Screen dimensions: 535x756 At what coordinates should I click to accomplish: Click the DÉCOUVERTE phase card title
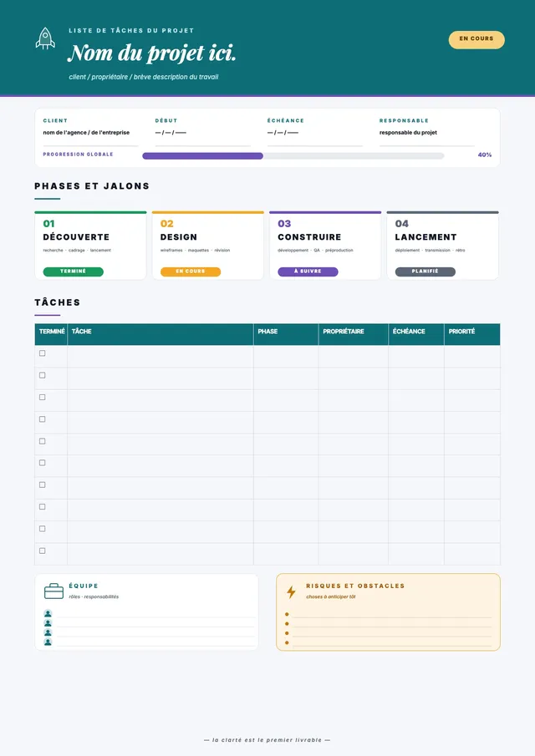coord(76,237)
